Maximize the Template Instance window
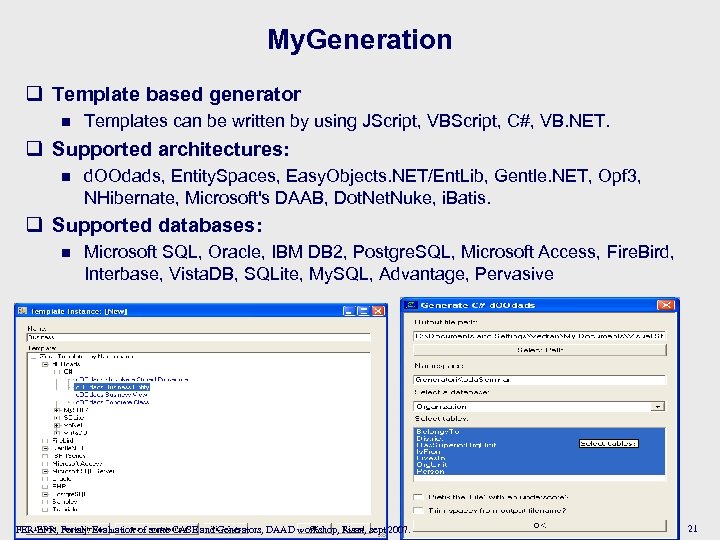This screenshot has height=540, width=720. coord(363,311)
